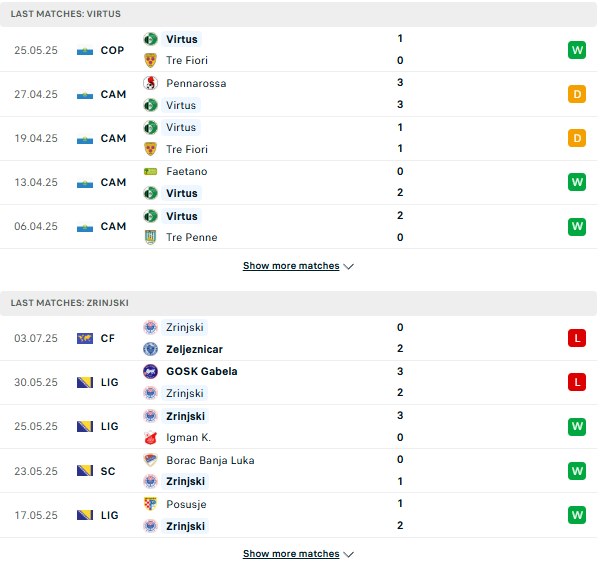The width and height of the screenshot is (601, 568).
Task: Click the San Marino flag beside COP
Action: point(85,50)
